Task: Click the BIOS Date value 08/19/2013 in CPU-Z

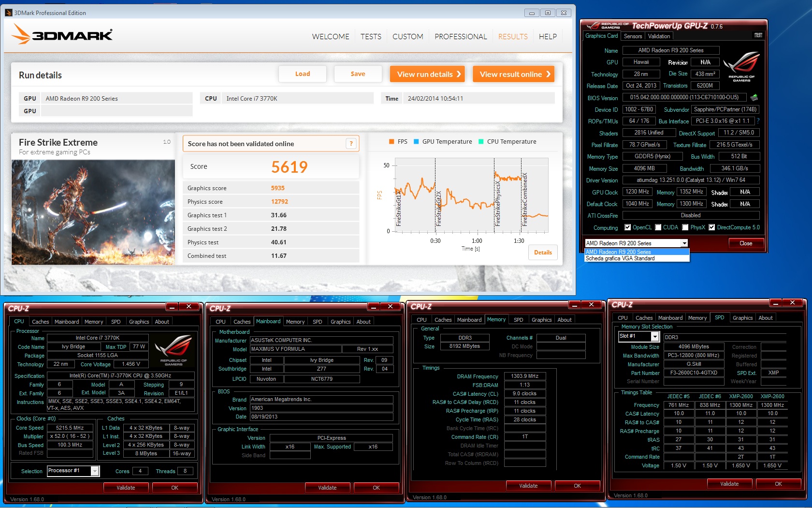Action: 321,417
